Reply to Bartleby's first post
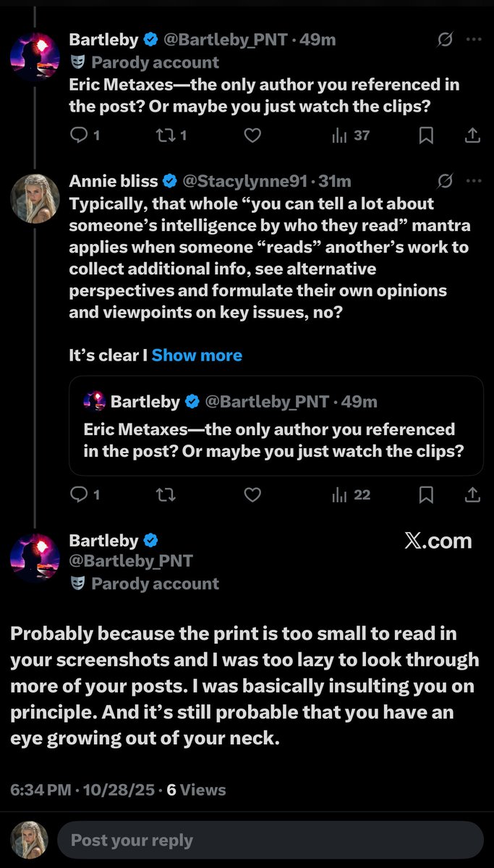The image size is (494, 868). coord(80,135)
